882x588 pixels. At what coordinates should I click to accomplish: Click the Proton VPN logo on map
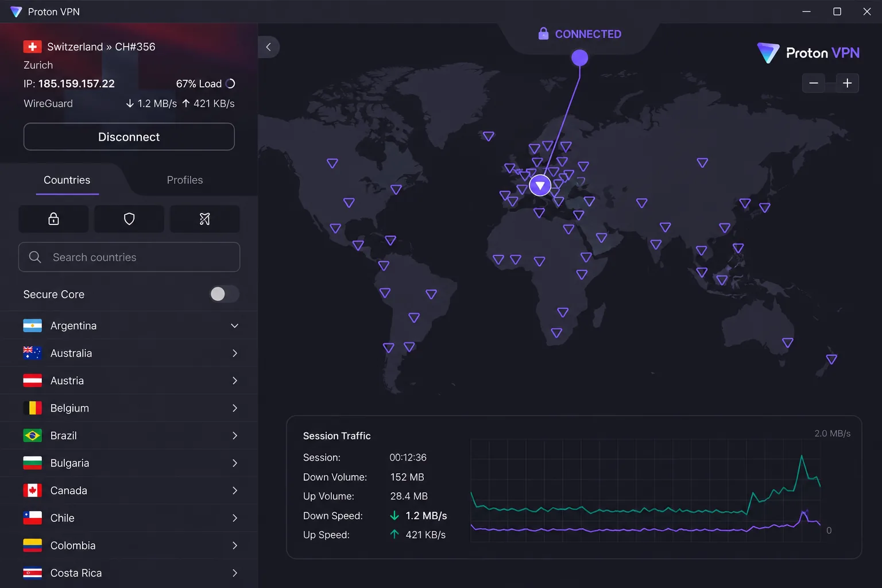tap(808, 53)
